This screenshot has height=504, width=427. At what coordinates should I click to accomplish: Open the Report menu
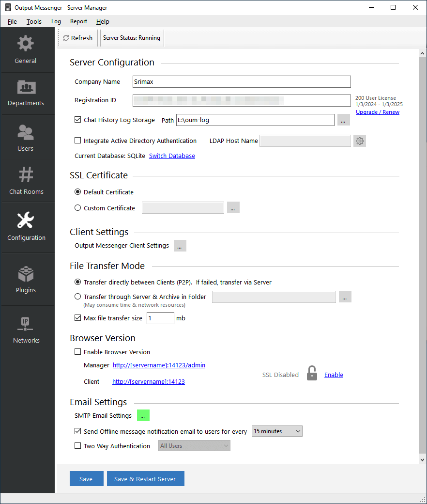click(x=78, y=21)
